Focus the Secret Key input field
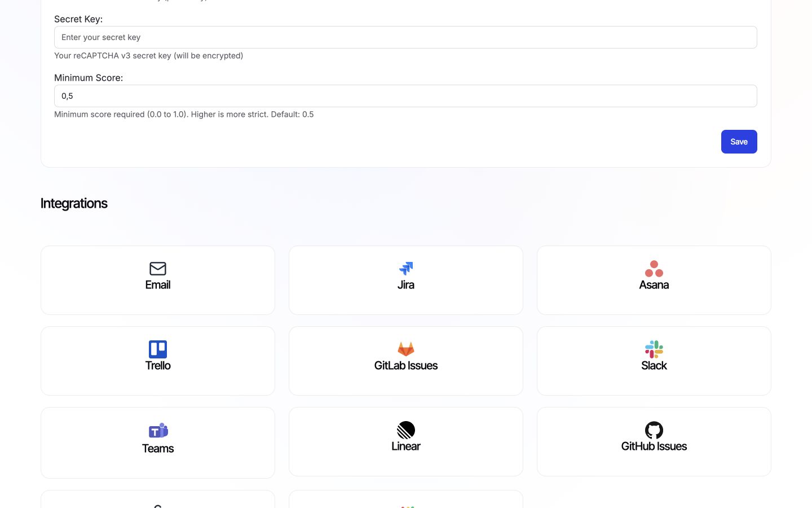 point(405,37)
